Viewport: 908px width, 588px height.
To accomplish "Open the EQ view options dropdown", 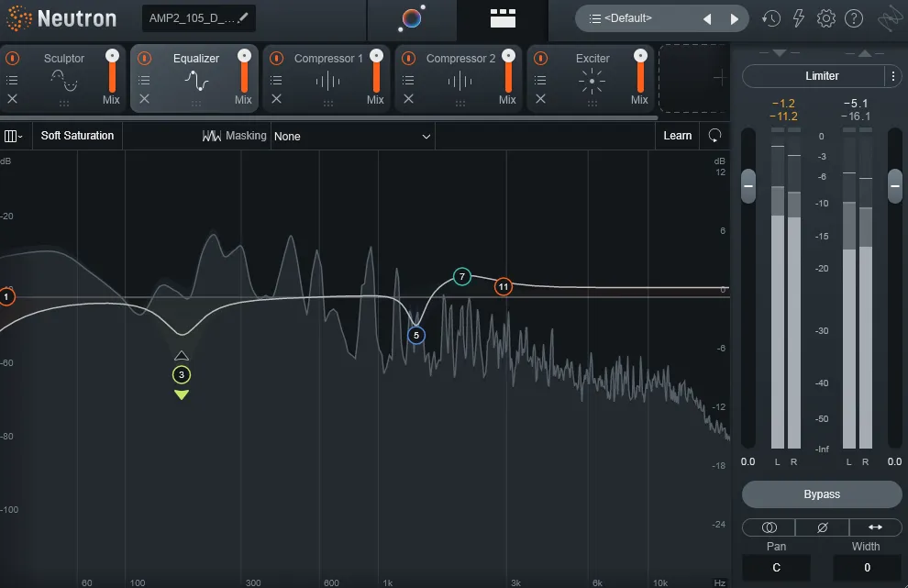I will [15, 135].
